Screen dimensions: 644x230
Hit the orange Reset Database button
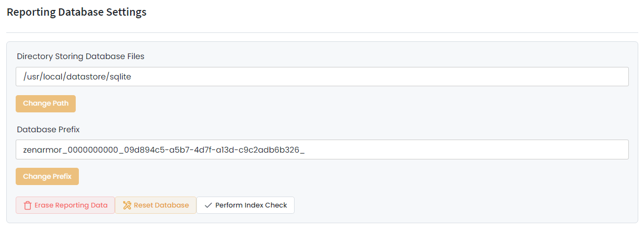(x=156, y=205)
